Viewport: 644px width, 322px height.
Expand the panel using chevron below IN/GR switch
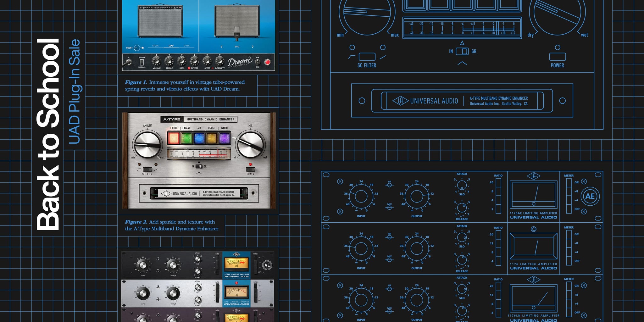coord(199,173)
